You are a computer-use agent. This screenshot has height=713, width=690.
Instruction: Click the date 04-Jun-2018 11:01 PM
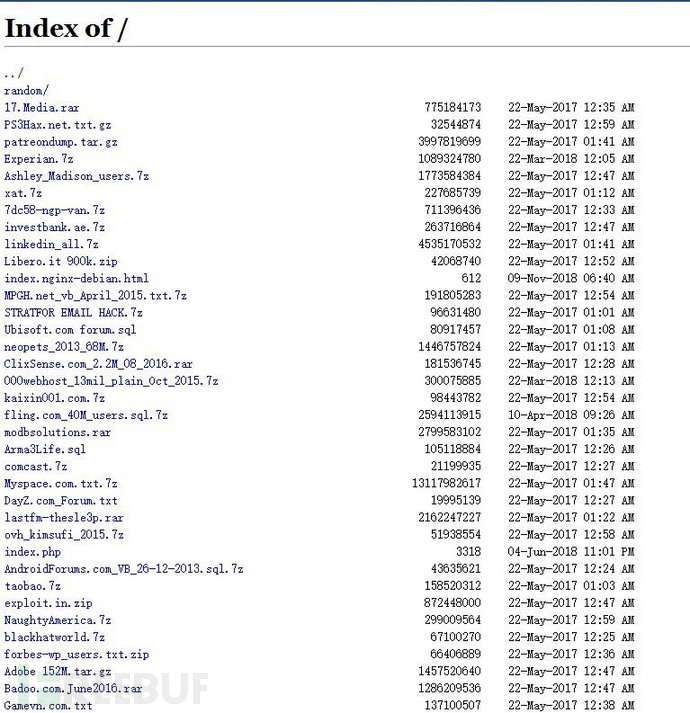click(571, 552)
